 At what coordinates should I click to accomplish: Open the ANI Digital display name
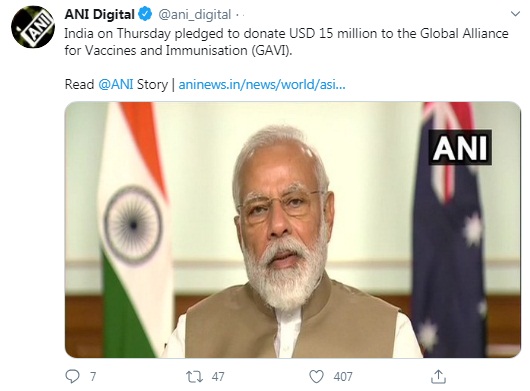[99, 15]
